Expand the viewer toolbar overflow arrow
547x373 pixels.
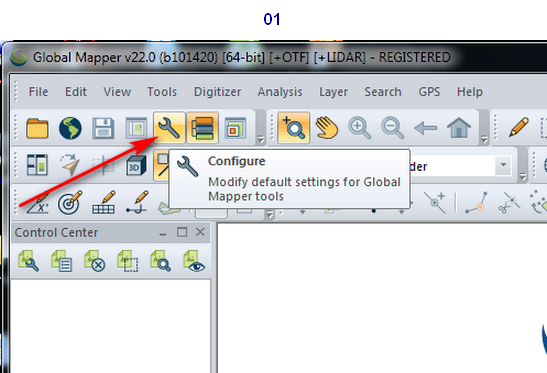484,140
